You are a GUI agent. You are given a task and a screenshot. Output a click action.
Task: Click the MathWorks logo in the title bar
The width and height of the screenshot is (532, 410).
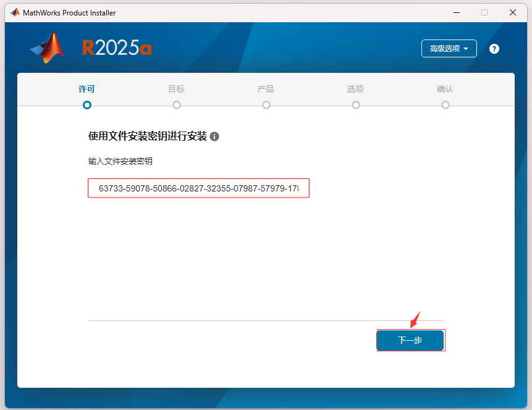(x=15, y=12)
